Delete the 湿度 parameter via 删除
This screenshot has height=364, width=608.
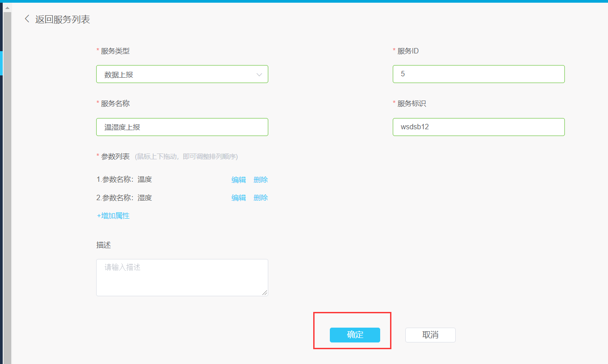pos(261,198)
